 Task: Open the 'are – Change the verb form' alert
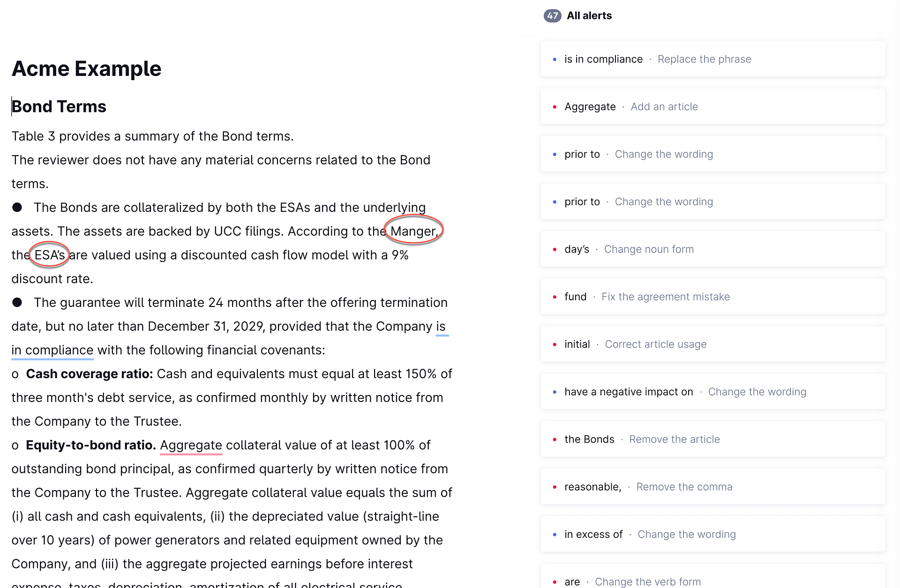713,576
